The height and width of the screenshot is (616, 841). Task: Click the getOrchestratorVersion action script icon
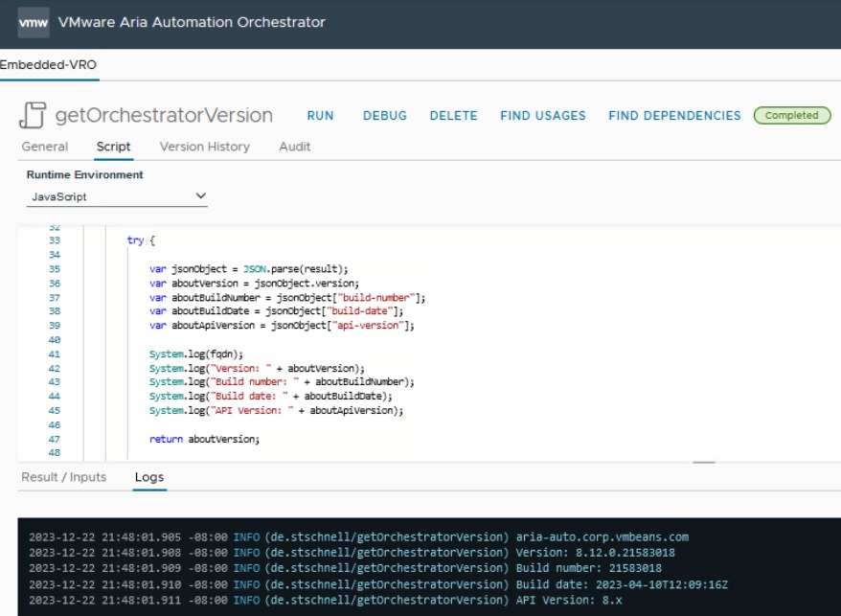click(x=33, y=116)
